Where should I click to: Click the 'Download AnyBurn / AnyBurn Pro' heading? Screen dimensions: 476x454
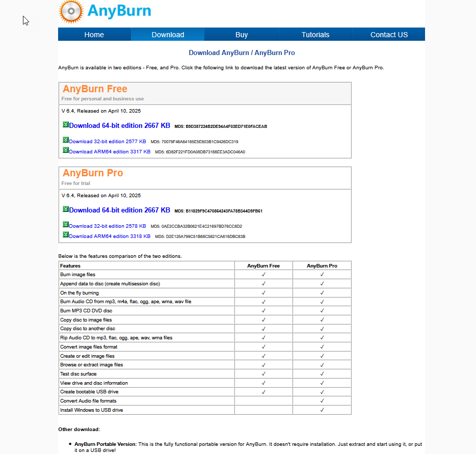pyautogui.click(x=242, y=53)
